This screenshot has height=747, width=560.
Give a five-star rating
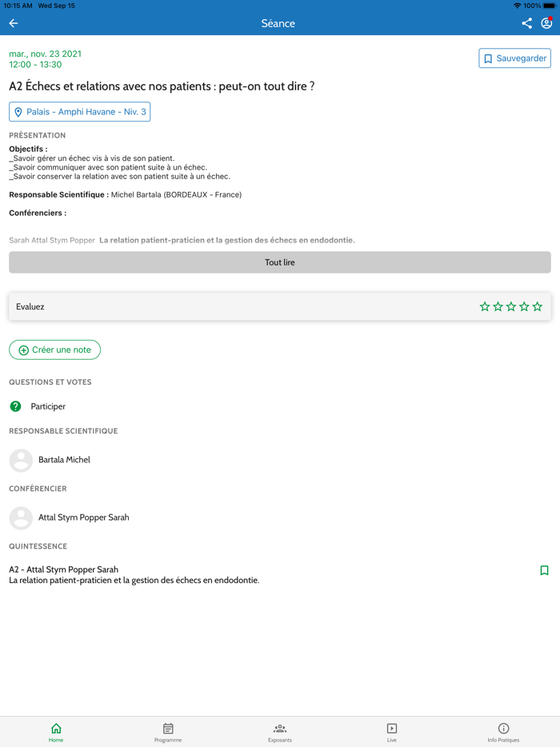coord(538,306)
